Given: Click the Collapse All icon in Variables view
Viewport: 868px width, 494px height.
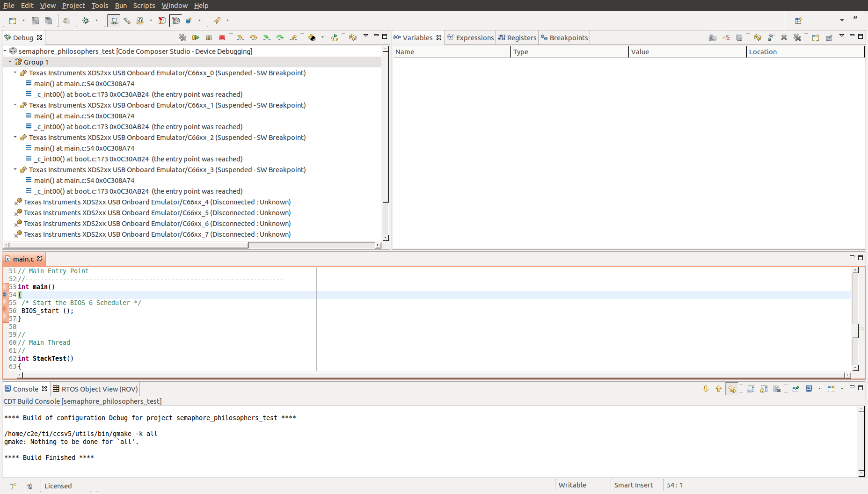Looking at the screenshot, I should point(739,37).
